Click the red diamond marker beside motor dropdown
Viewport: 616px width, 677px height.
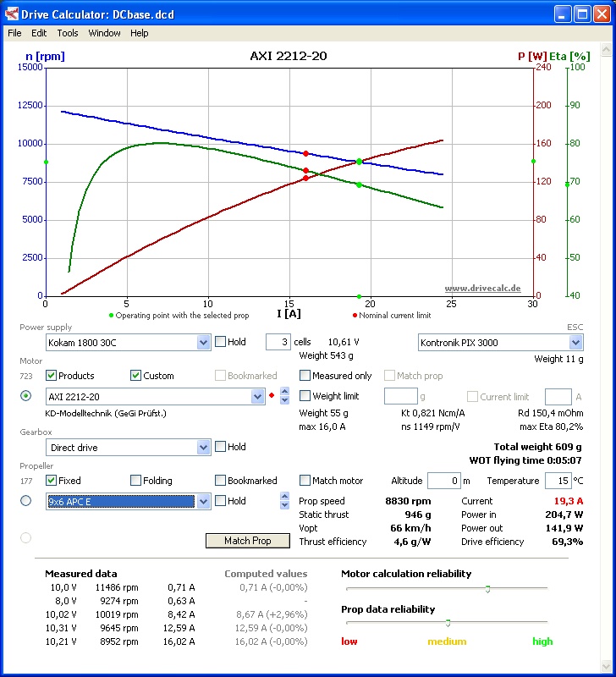click(x=271, y=396)
